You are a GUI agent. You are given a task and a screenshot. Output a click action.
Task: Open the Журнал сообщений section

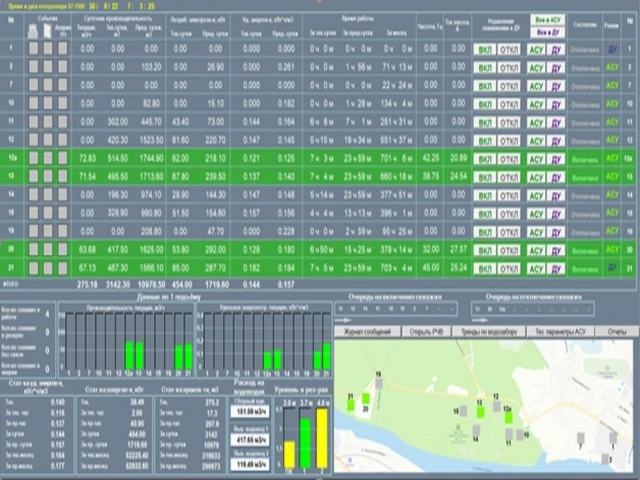tap(367, 331)
